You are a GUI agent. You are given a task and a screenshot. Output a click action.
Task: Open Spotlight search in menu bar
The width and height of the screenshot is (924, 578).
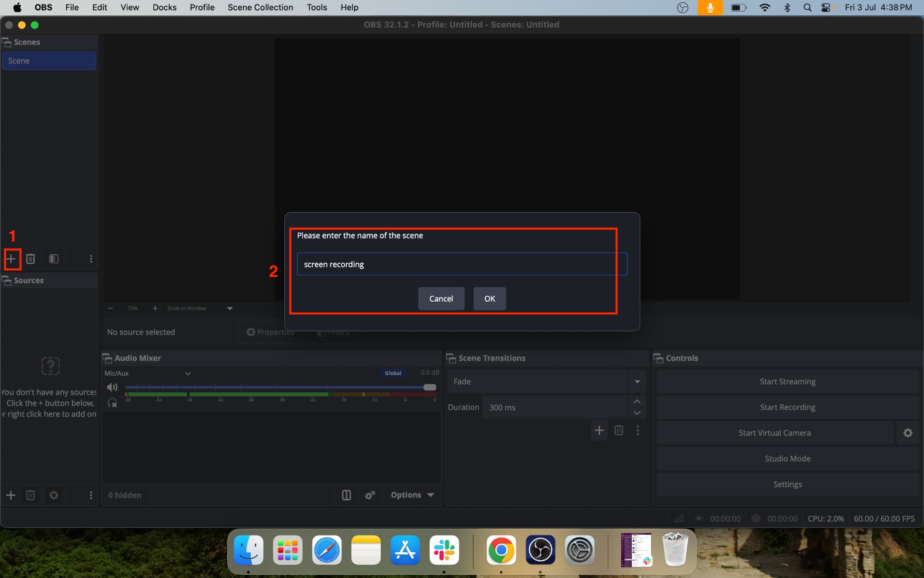808,8
